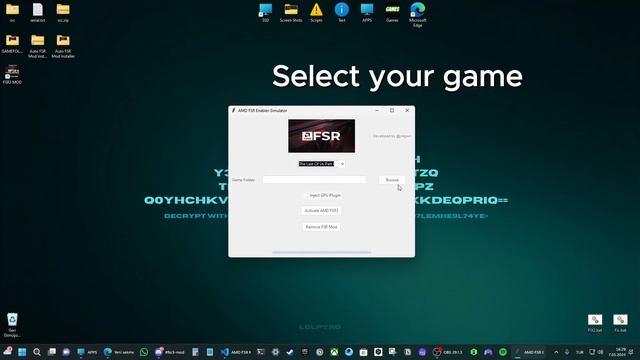Open Task View from the taskbar

point(51,352)
